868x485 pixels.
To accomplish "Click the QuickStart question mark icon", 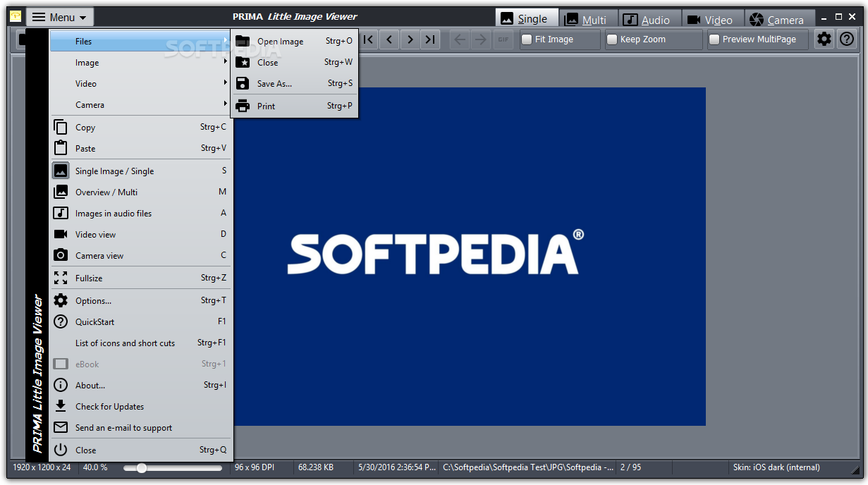I will [61, 321].
